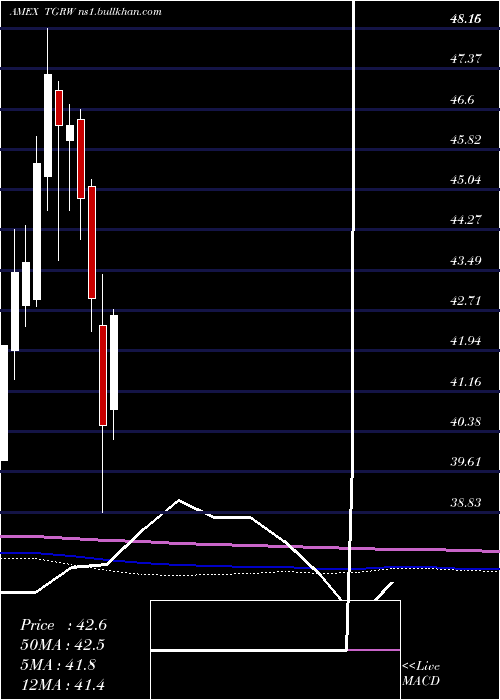This screenshot has width=500, height=700.
Task: Click the 12MA : 41.4 readout
Action: tap(63, 684)
